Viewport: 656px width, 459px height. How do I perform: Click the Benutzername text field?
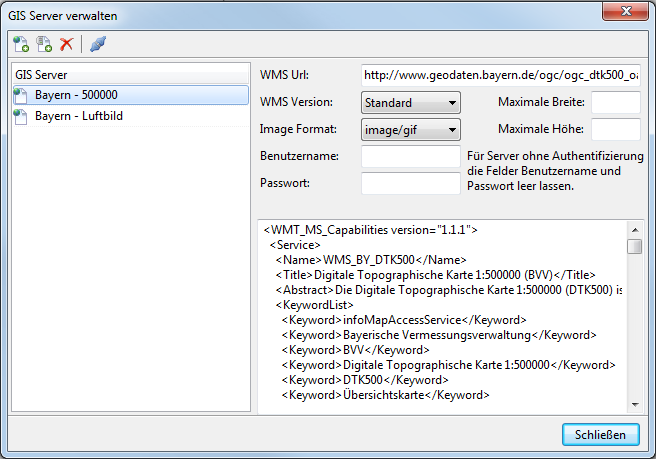point(410,156)
